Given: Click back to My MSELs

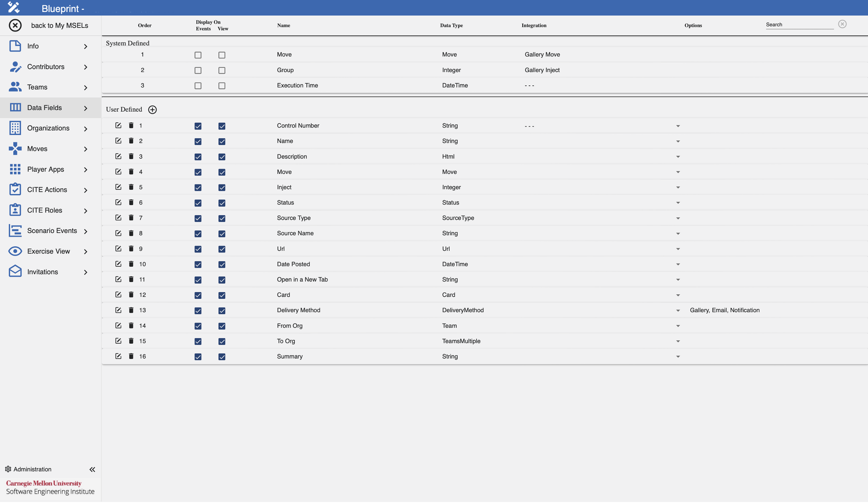Looking at the screenshot, I should (60, 25).
